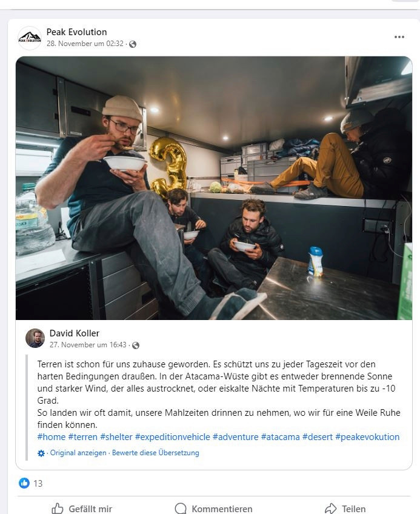420x514 pixels.
Task: Open the #expeditionvehicle hashtag
Action: coord(173,437)
